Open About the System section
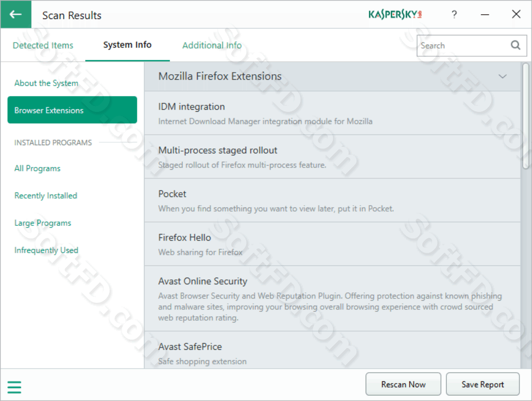This screenshot has width=532, height=401. point(46,83)
